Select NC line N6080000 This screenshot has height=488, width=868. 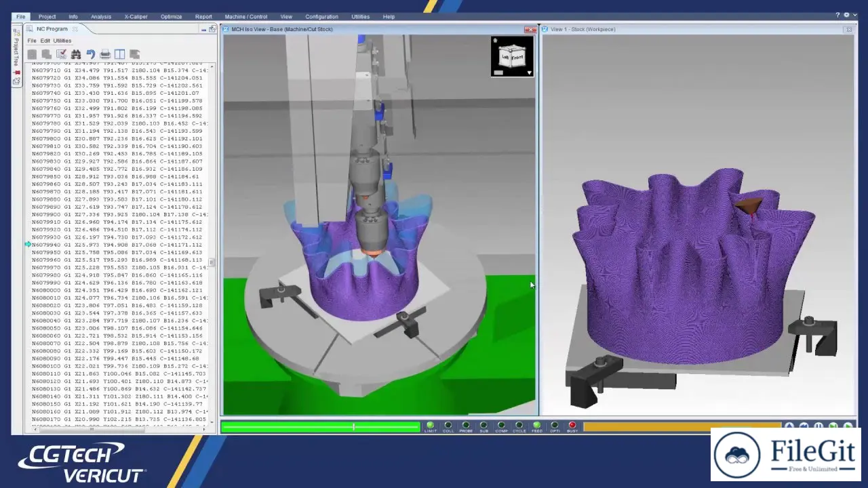point(117,290)
